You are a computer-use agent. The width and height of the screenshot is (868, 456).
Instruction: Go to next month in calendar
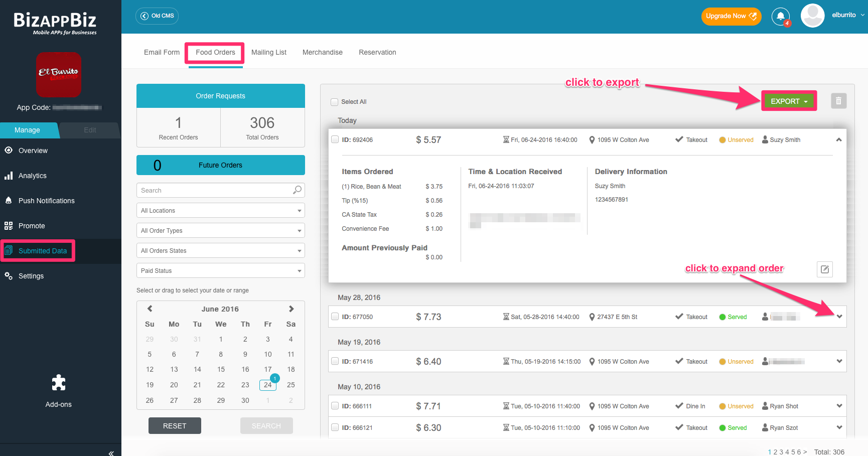(291, 309)
